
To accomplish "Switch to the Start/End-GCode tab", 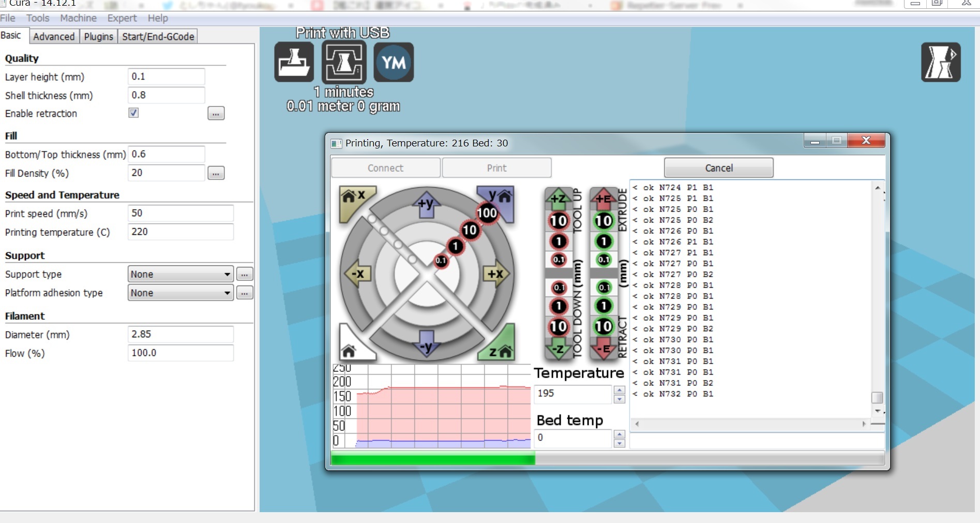I will point(158,37).
